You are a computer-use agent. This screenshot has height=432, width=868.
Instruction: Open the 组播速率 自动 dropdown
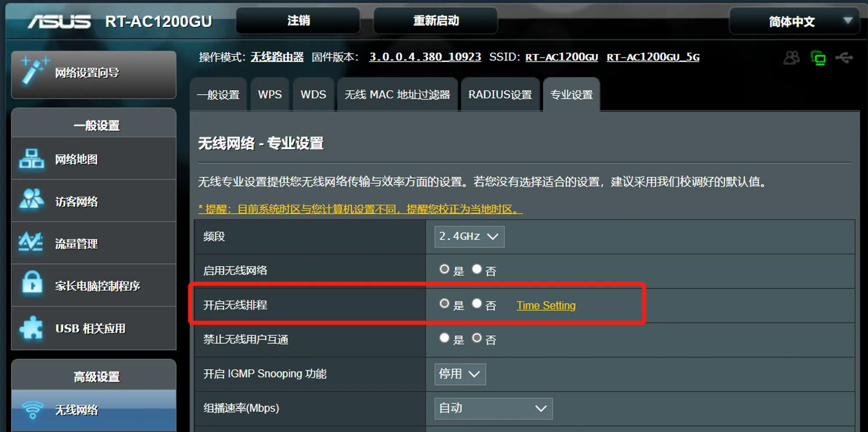(x=493, y=408)
